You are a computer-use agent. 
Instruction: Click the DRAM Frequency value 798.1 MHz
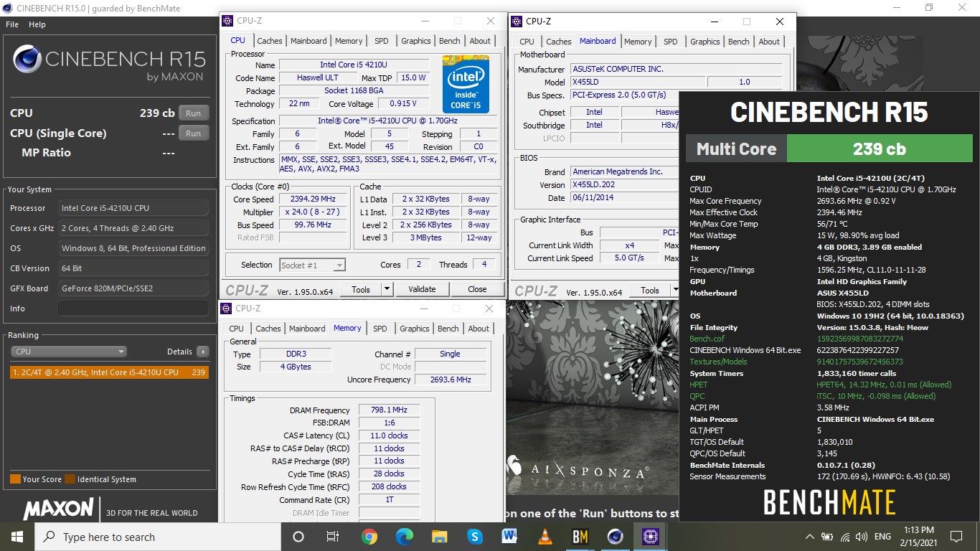(389, 410)
